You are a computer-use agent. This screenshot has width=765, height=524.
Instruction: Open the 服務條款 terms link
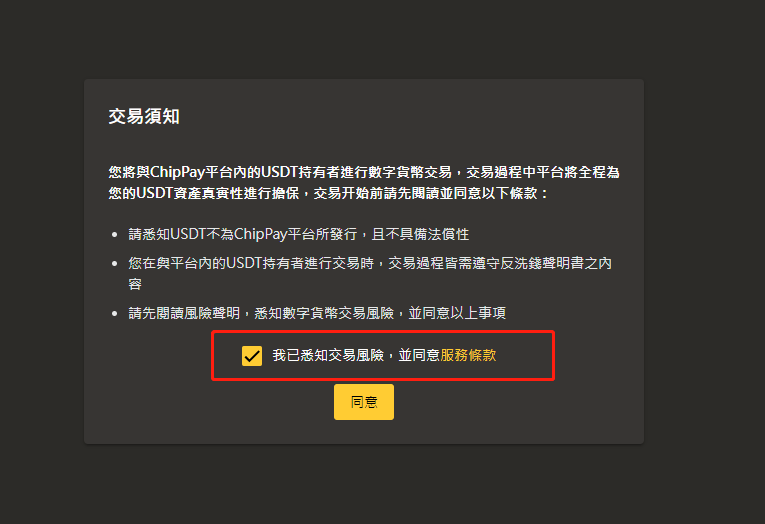point(468,355)
